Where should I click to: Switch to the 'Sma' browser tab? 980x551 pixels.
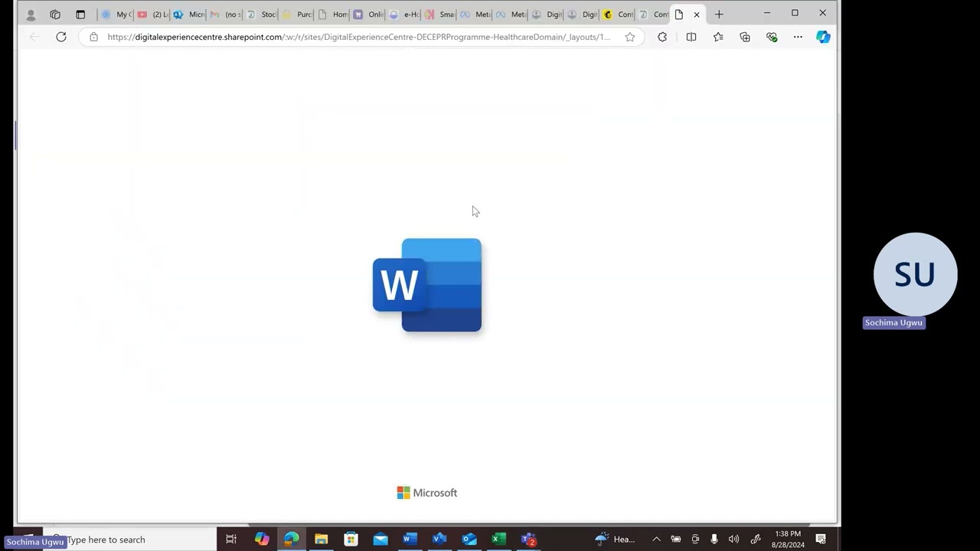tap(439, 15)
